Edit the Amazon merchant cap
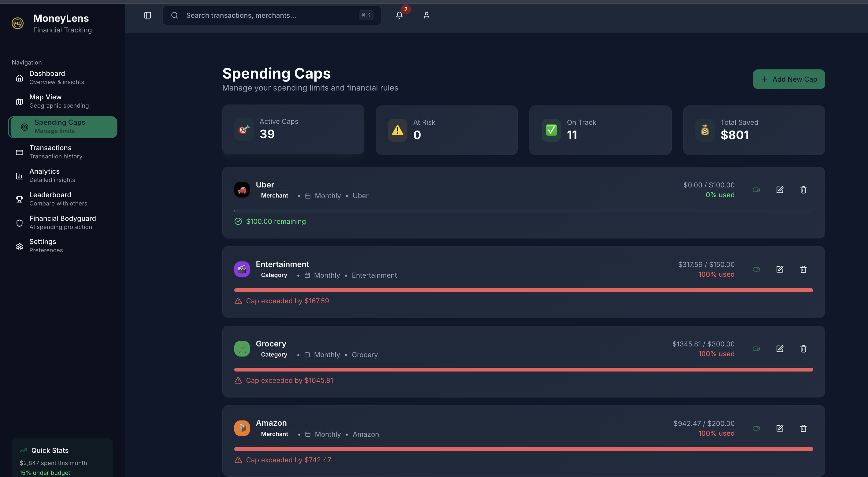The height and width of the screenshot is (477, 868). (x=780, y=428)
